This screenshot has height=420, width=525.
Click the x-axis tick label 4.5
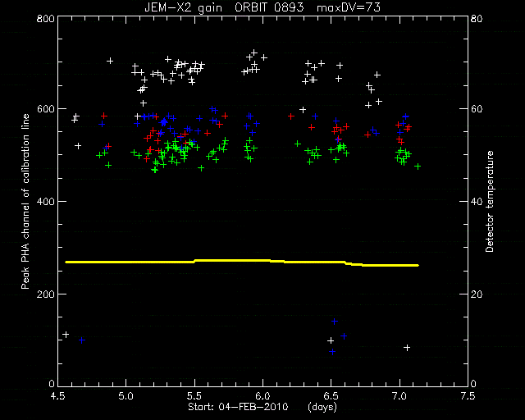tap(58, 396)
